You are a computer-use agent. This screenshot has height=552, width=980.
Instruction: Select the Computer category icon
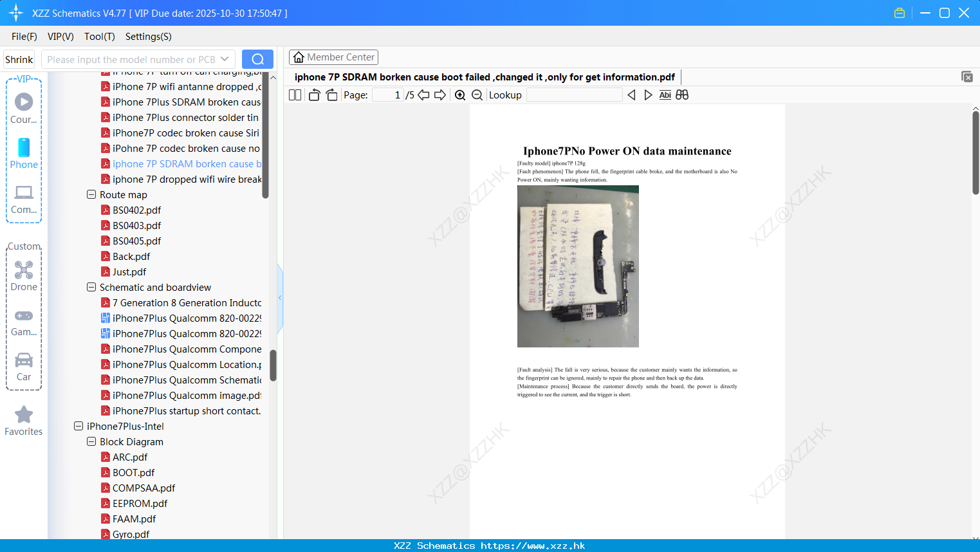(x=24, y=199)
